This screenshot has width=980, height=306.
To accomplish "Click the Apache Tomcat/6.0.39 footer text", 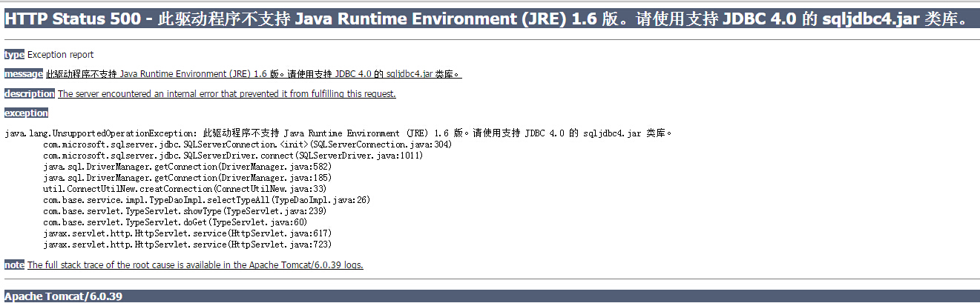I will pos(63,296).
